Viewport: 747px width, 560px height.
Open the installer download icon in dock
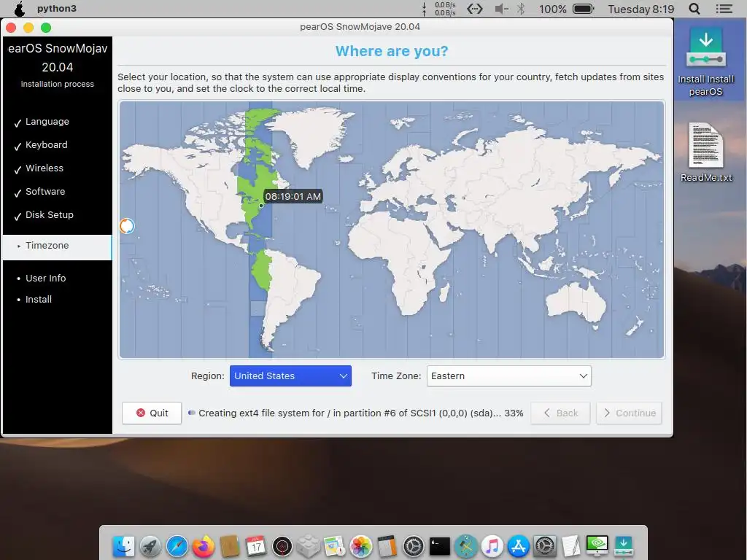tap(624, 546)
